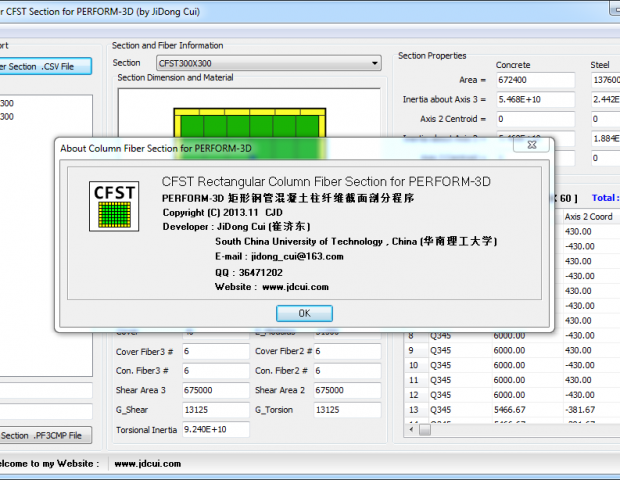Click the concrete Axis 2 Centroid field
620x480 pixels.
coord(531,118)
